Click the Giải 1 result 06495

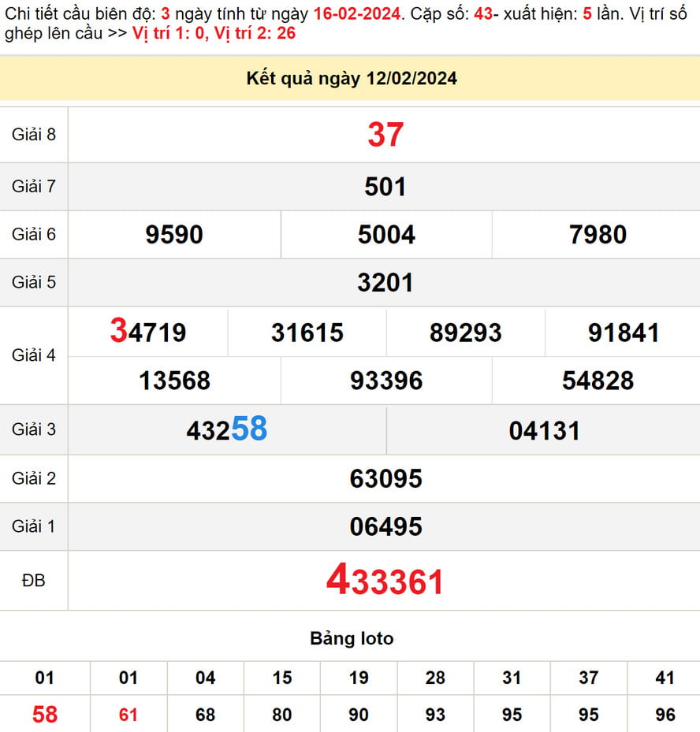click(386, 526)
